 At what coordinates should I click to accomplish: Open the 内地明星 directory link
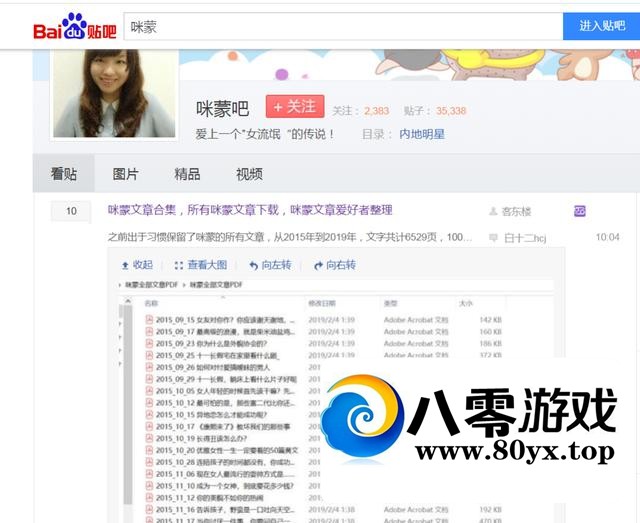pyautogui.click(x=422, y=134)
